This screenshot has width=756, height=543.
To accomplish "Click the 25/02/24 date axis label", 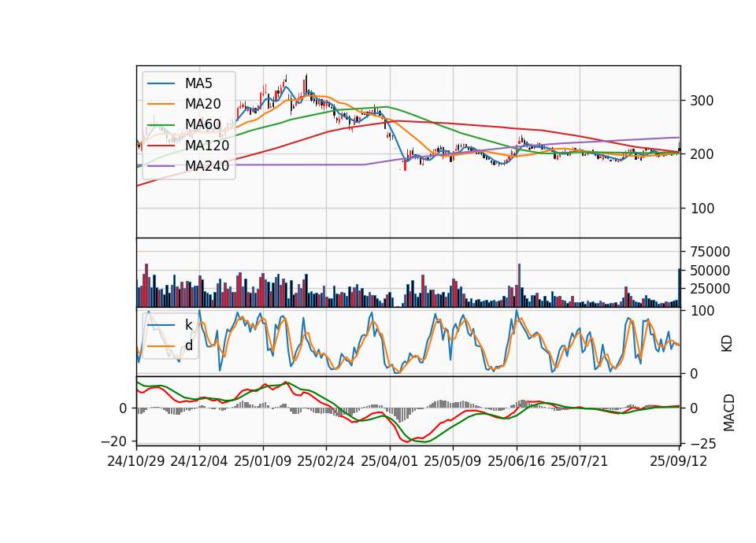I will [326, 462].
